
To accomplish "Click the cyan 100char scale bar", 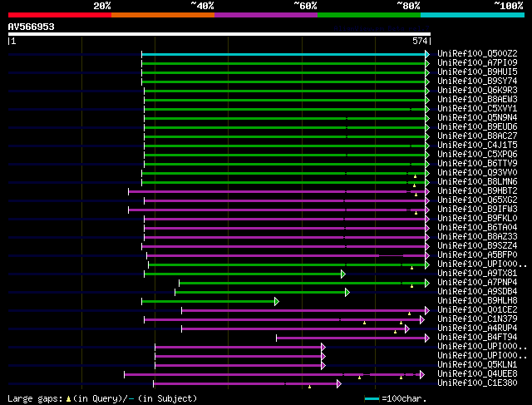I will (x=372, y=399).
